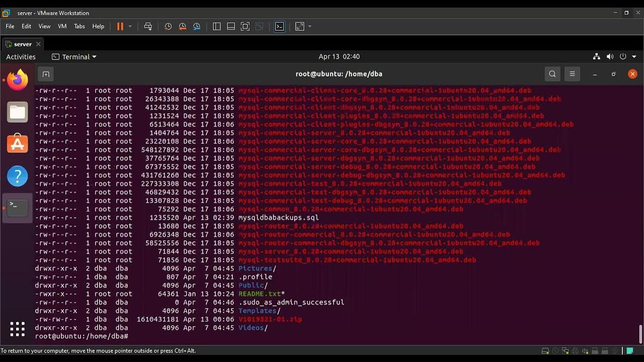This screenshot has width=644, height=362.
Task: Click the power icon in Ubuntu top bar
Action: [x=623, y=57]
